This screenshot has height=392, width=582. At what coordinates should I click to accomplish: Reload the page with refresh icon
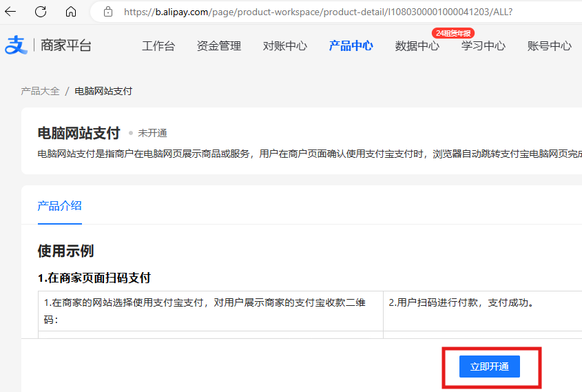click(x=41, y=12)
